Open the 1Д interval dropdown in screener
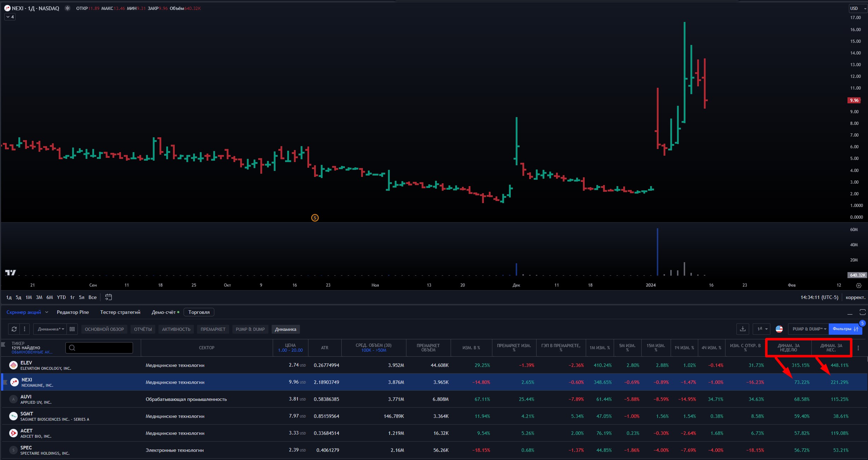Viewport: 868px width, 460px height. tap(761, 329)
